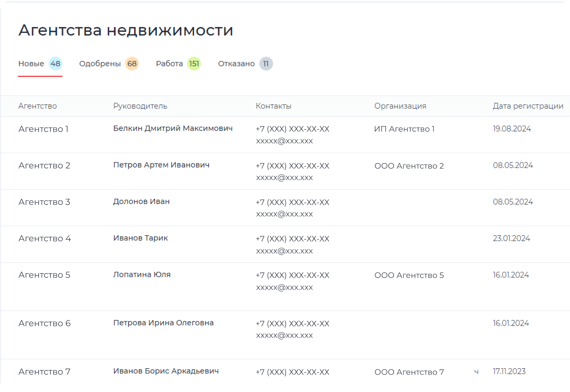
Task: Open Агентство 5 from the table
Action: click(x=44, y=275)
